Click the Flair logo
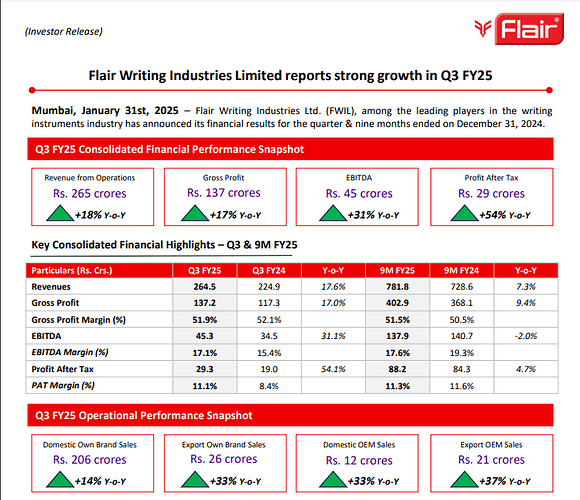The image size is (580, 500). coord(519,29)
